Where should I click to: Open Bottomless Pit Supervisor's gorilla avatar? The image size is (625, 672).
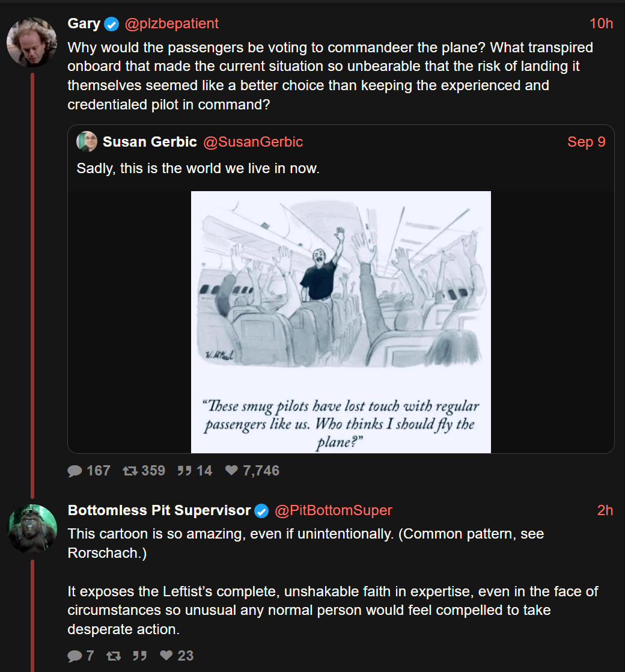point(31,528)
